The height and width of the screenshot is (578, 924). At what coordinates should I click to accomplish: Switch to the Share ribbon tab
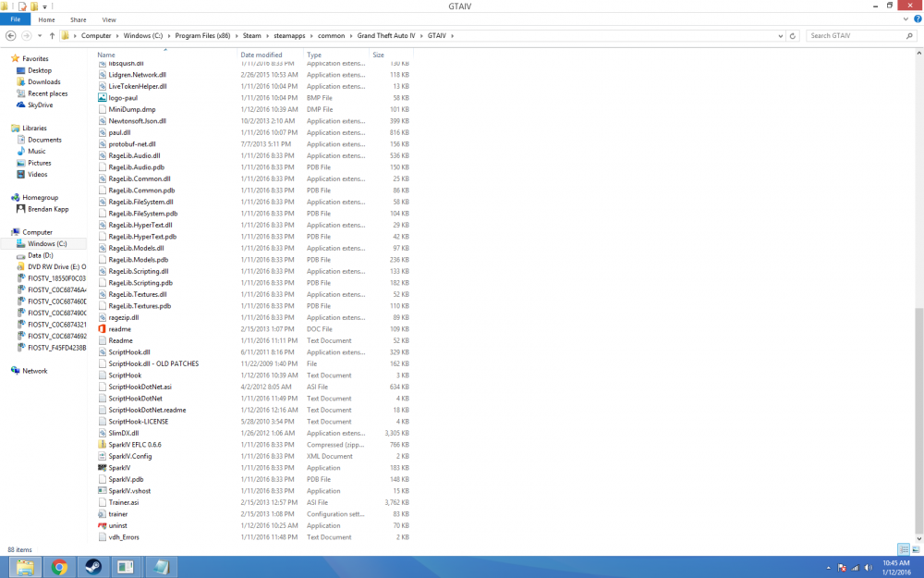click(79, 19)
